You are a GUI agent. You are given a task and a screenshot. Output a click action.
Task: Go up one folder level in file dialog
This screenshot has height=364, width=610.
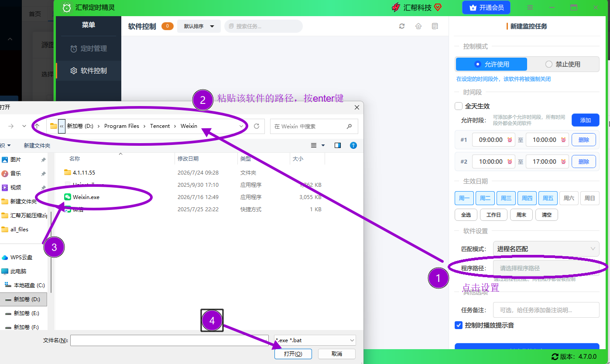[x=37, y=126]
